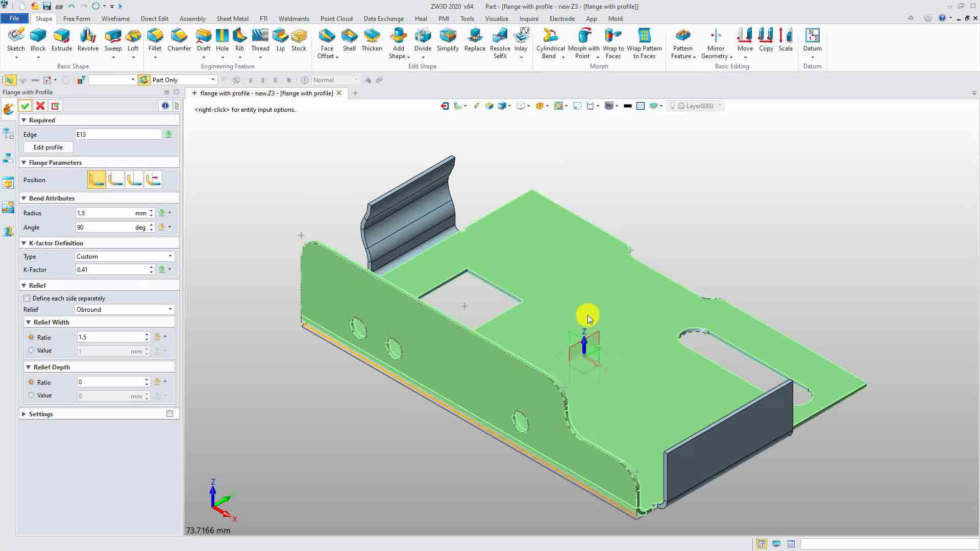Image resolution: width=980 pixels, height=551 pixels.
Task: Click the File menu button
Action: pyautogui.click(x=14, y=18)
